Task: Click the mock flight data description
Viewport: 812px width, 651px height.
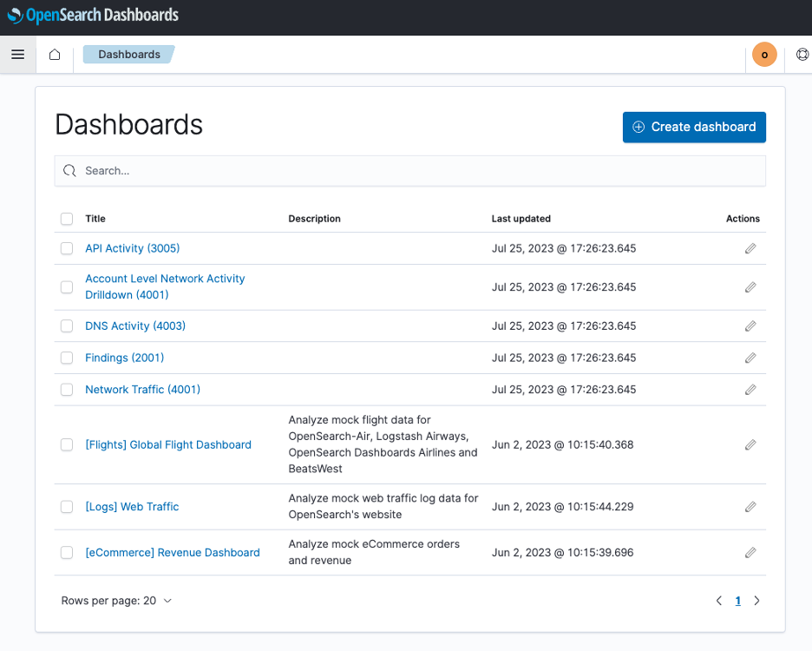Action: pos(383,444)
